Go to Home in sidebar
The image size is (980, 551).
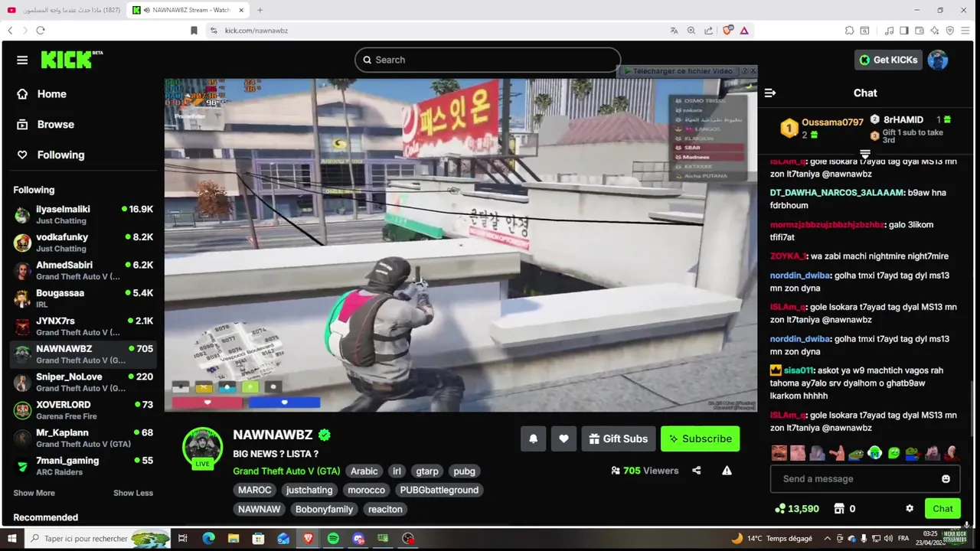pyautogui.click(x=51, y=94)
